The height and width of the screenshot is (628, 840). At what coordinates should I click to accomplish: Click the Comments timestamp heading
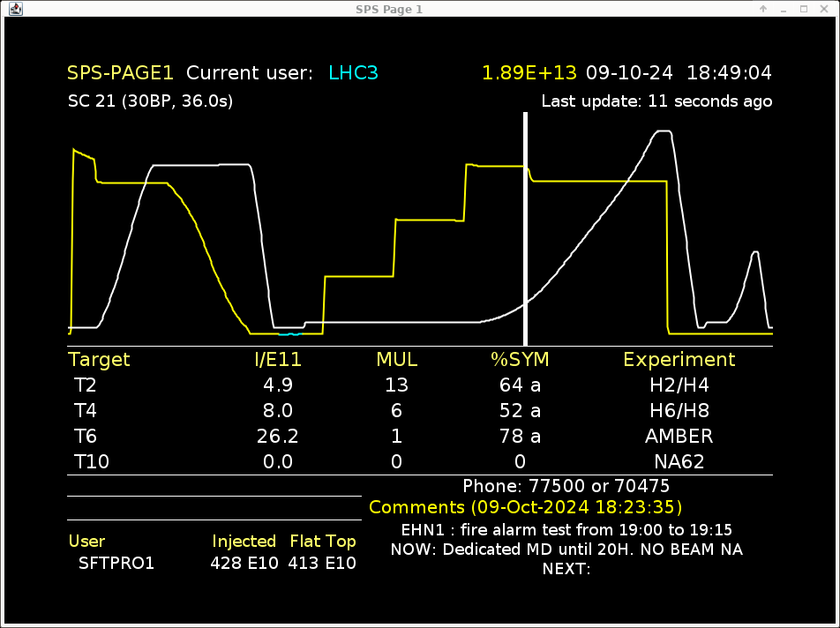pyautogui.click(x=525, y=507)
